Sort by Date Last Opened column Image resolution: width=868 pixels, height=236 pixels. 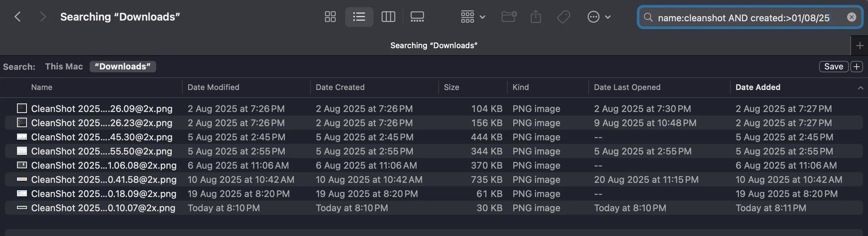(x=627, y=87)
